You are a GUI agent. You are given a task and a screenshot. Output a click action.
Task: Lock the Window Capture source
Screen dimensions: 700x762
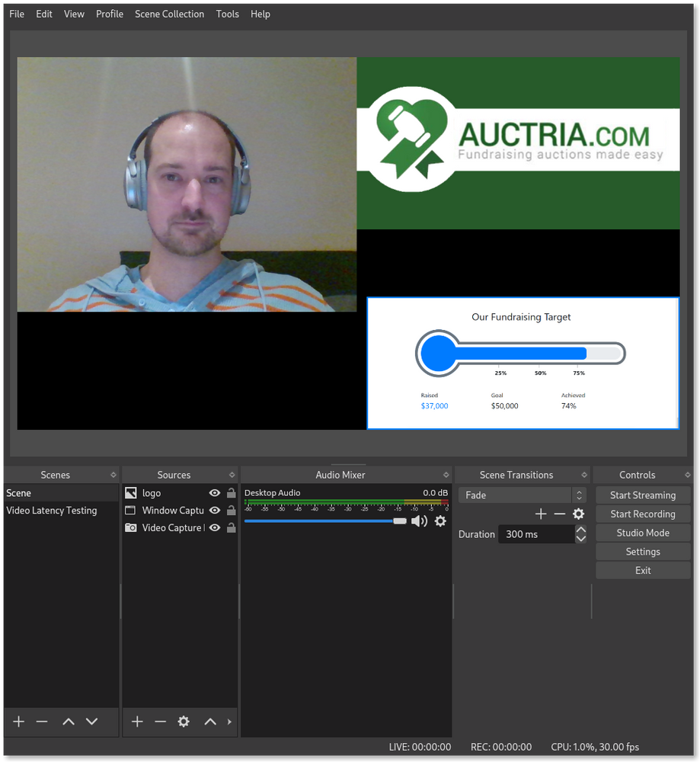coord(232,511)
